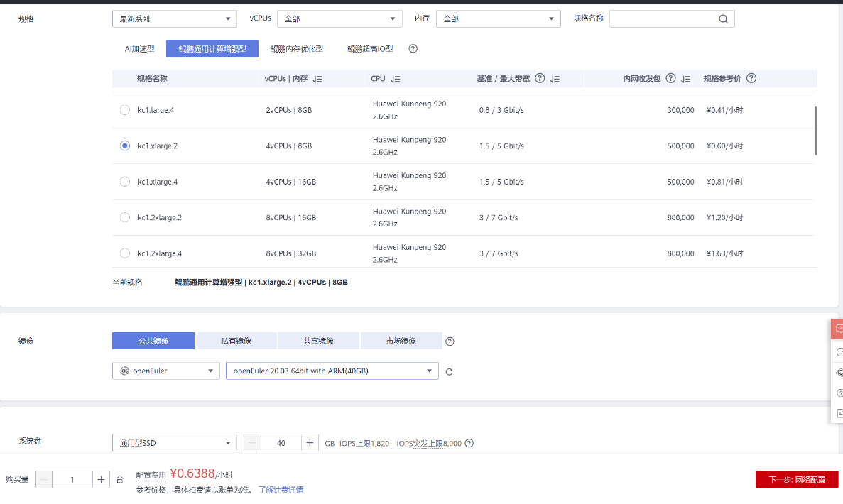The height and width of the screenshot is (504, 843).
Task: Select the kc1.xlarge.2 radio button
Action: pos(125,146)
